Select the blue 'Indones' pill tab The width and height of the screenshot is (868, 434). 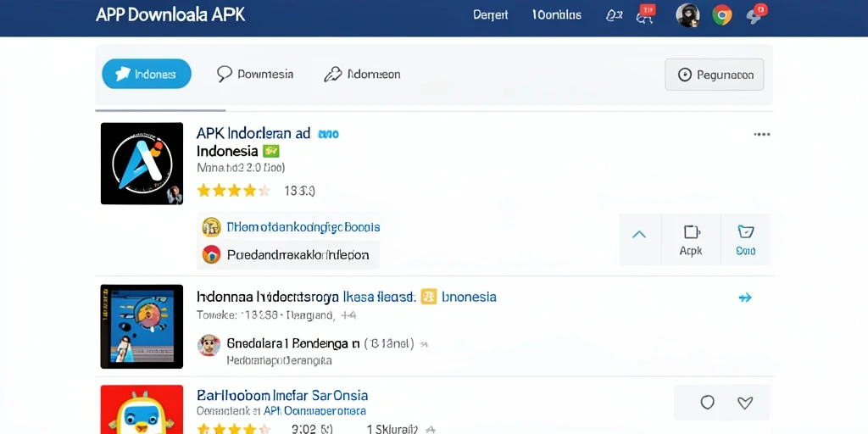click(x=147, y=75)
